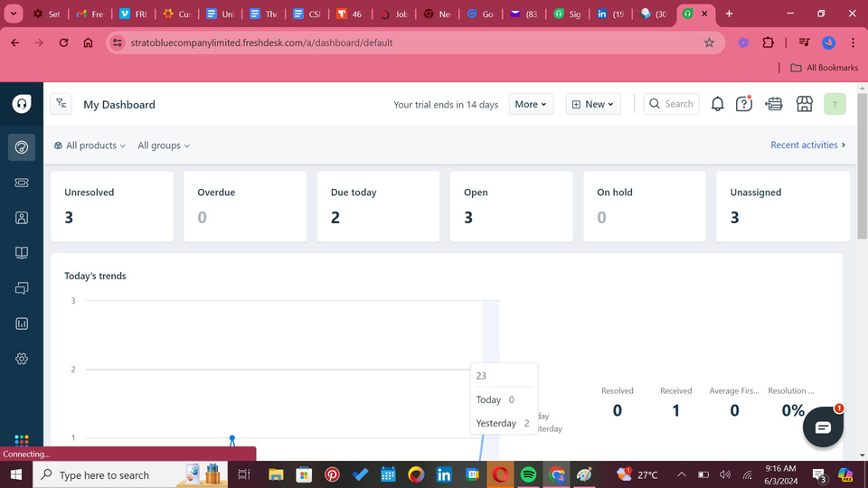Open the chat support bubble widget
The width and height of the screenshot is (868, 488).
(823, 427)
